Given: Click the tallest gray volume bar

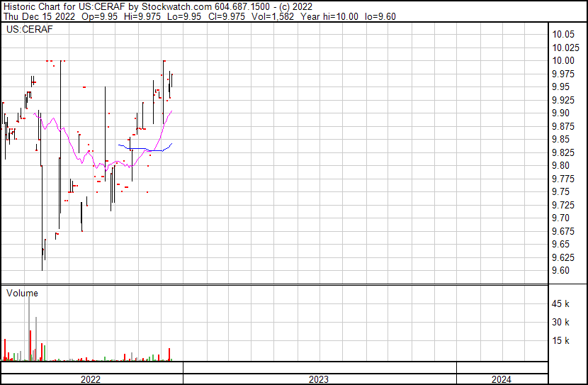Looking at the screenshot, I should [29, 326].
